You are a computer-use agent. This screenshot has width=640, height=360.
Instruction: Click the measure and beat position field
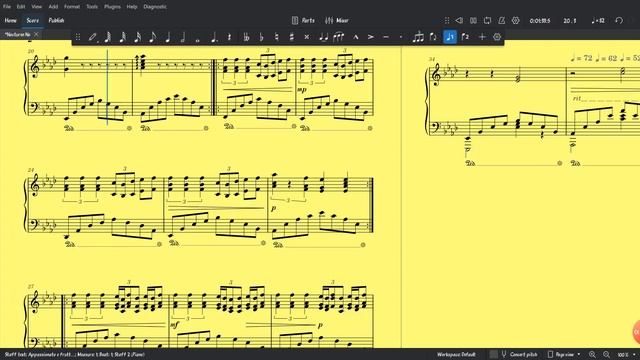click(570, 20)
